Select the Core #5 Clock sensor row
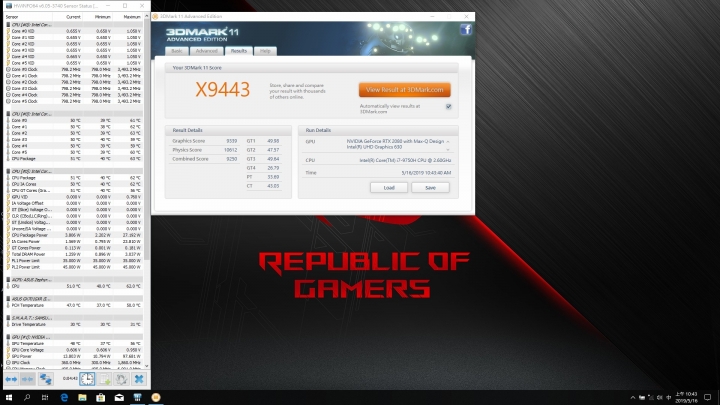 pos(74,101)
